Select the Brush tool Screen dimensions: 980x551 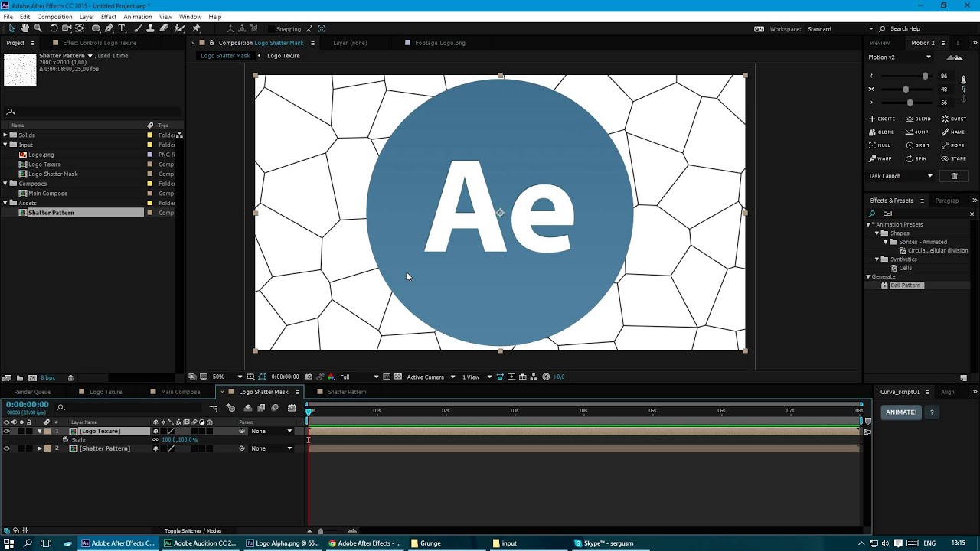[138, 28]
